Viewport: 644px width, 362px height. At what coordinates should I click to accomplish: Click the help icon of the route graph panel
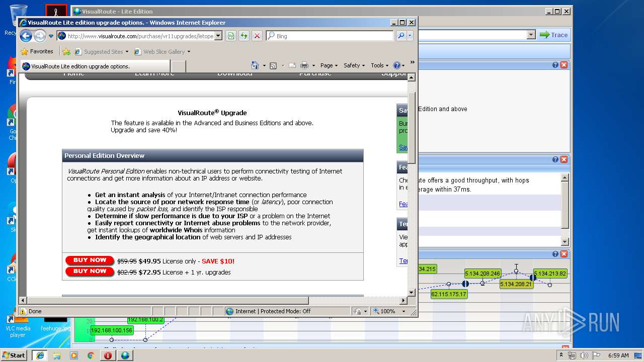[555, 254]
